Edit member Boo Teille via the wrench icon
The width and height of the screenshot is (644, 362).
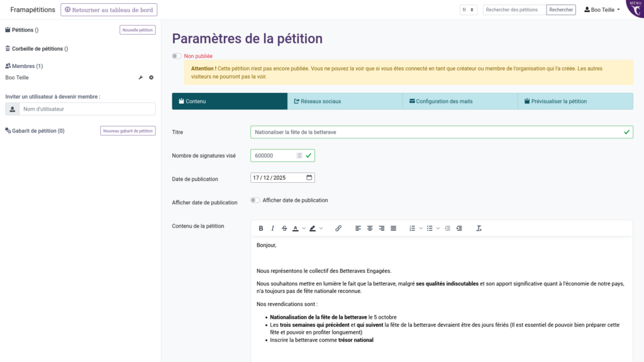click(x=142, y=77)
